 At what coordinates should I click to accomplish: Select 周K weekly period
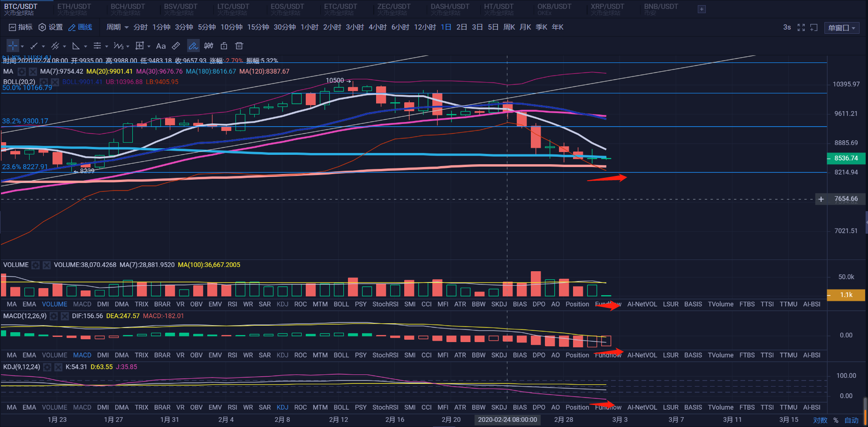[509, 27]
